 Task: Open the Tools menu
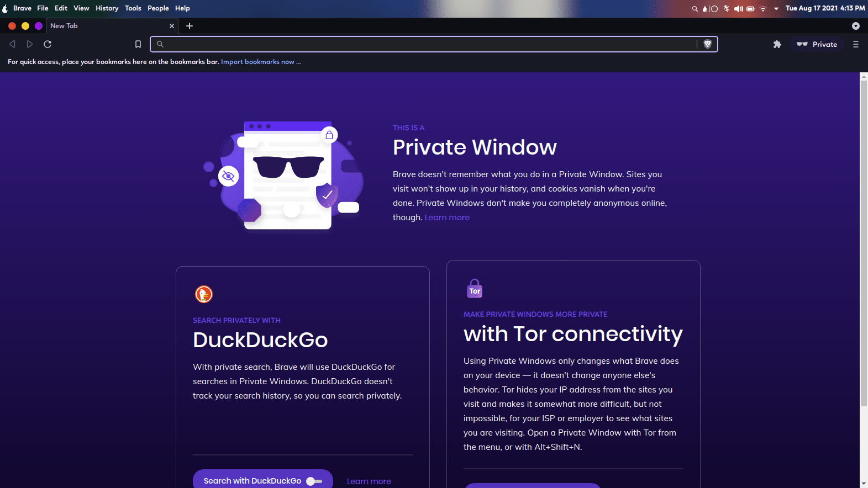pyautogui.click(x=133, y=8)
